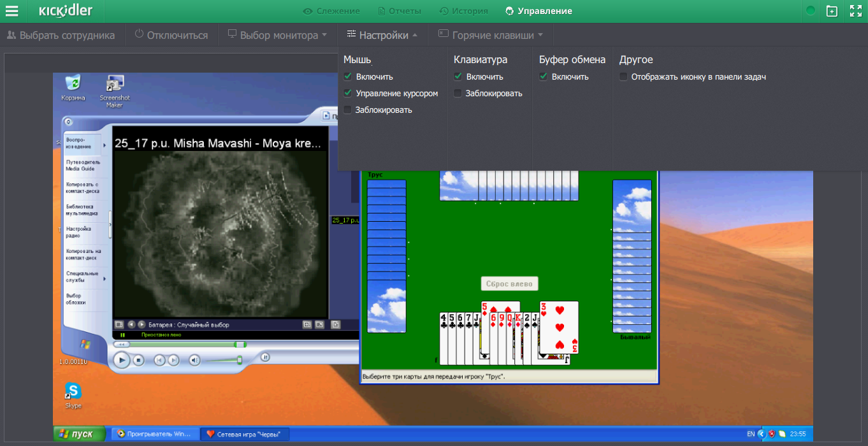Click the antivirus tray icon in taskbar
Viewport: 868px width, 446px height.
click(771, 434)
